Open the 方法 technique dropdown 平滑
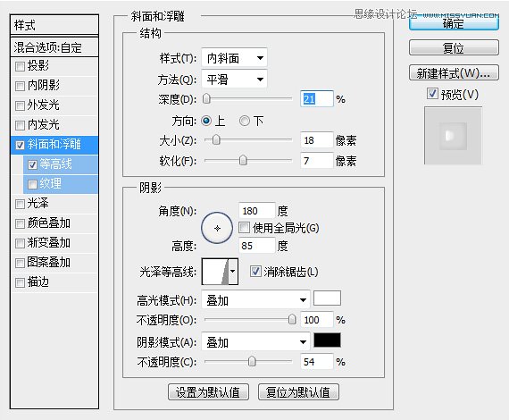The height and width of the screenshot is (420, 509). pyautogui.click(x=234, y=79)
